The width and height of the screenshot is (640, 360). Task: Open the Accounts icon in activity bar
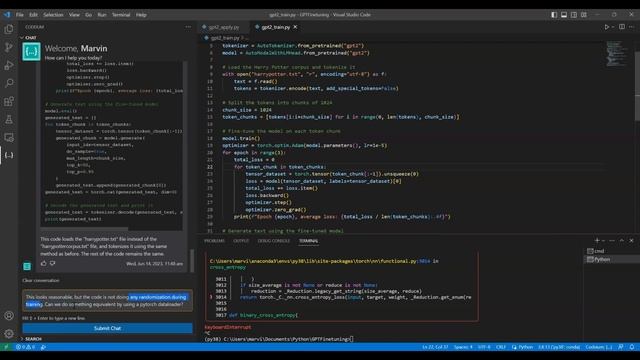tap(9, 316)
